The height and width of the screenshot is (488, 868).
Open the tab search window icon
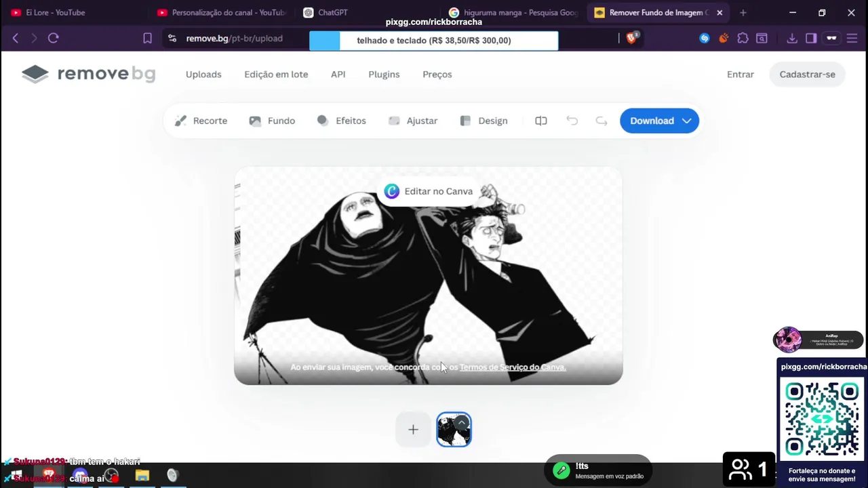(x=762, y=39)
